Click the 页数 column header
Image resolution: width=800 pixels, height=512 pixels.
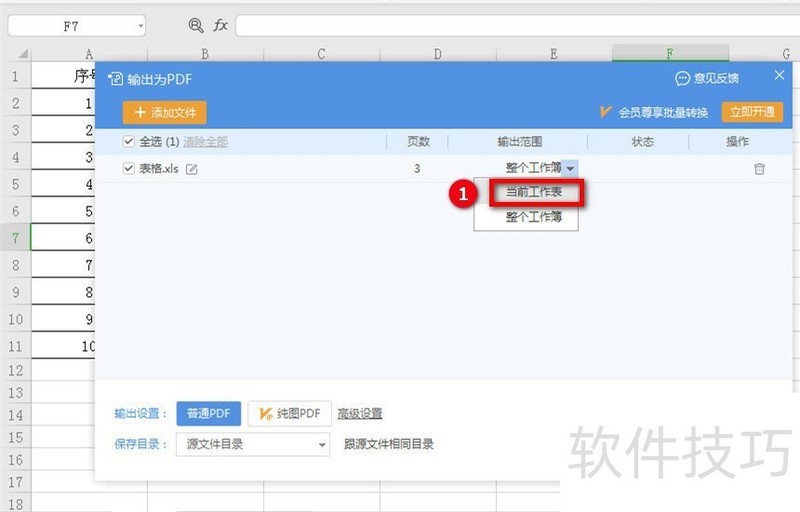point(418,141)
